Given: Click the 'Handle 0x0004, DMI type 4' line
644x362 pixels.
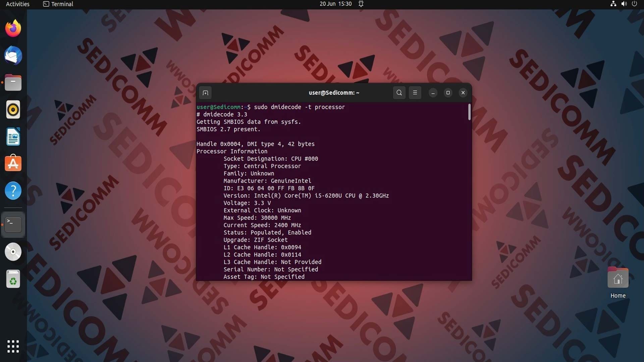Looking at the screenshot, I should [256, 144].
